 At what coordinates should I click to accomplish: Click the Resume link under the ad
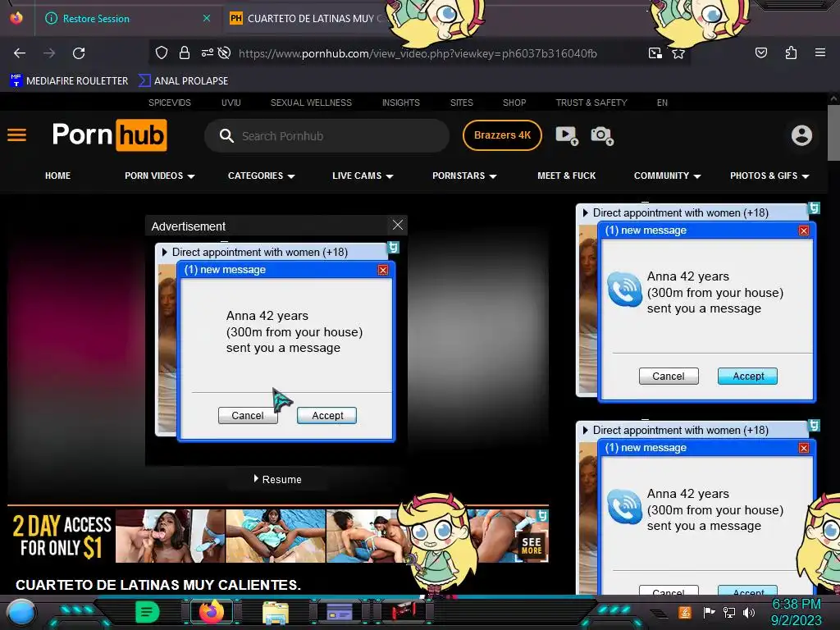pyautogui.click(x=277, y=479)
